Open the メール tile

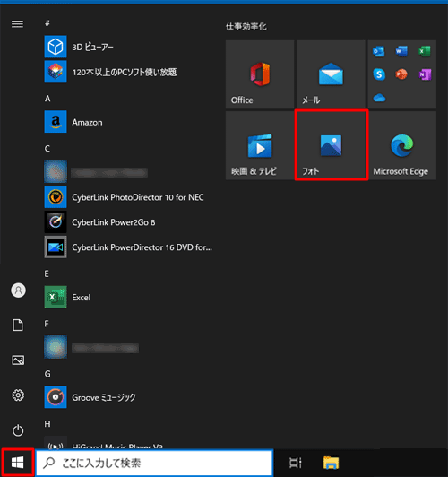(x=331, y=74)
